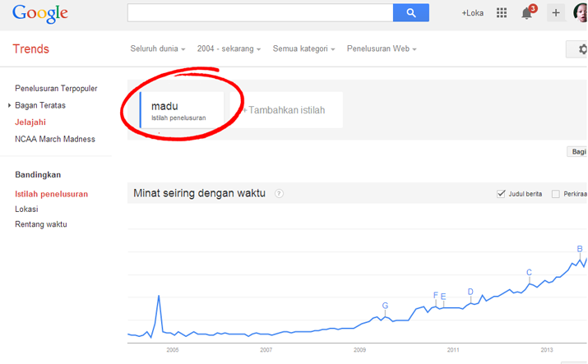Open the 2004 - sekarang dropdown
The width and height of the screenshot is (588, 364).
click(229, 48)
